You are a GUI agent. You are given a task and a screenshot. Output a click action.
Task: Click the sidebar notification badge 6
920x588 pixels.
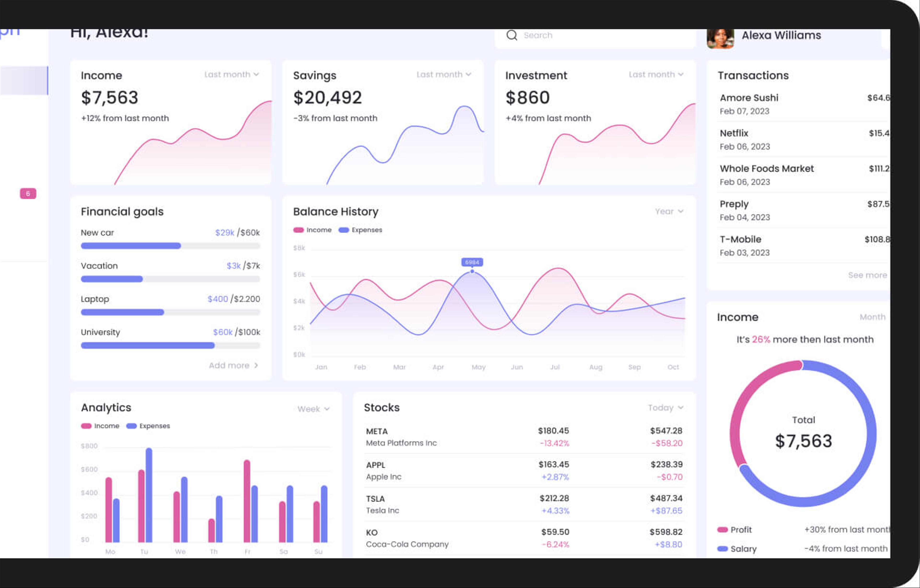tap(28, 193)
